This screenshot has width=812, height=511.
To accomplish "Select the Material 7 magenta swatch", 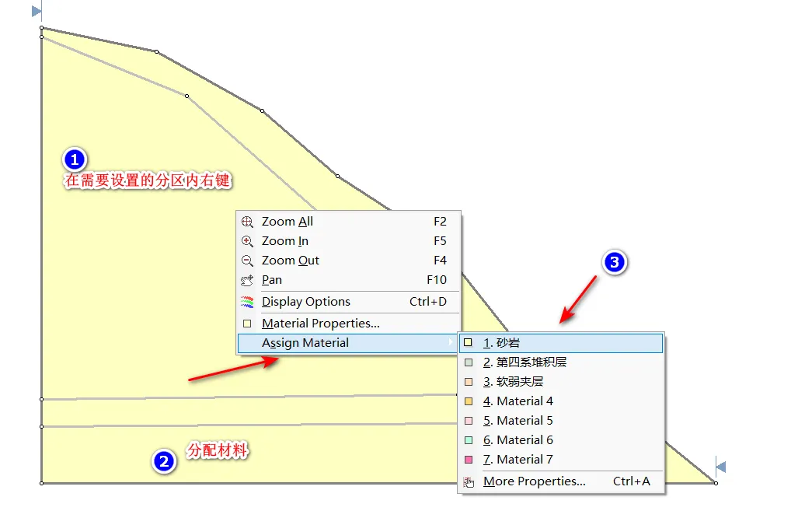I will pyautogui.click(x=469, y=460).
